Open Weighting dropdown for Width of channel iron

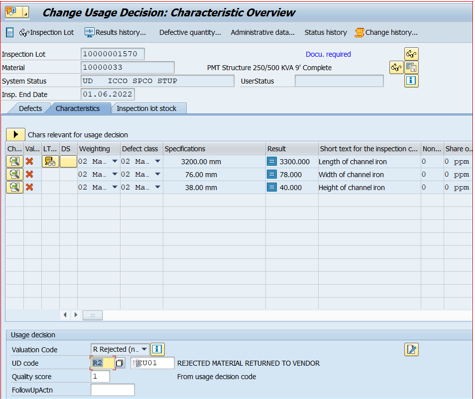click(x=115, y=174)
